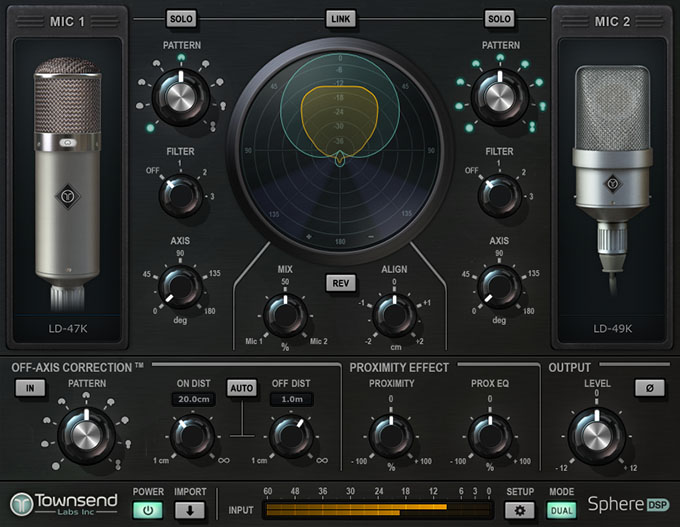Open Setup with the gear icon
This screenshot has height=527, width=680.
click(x=519, y=509)
